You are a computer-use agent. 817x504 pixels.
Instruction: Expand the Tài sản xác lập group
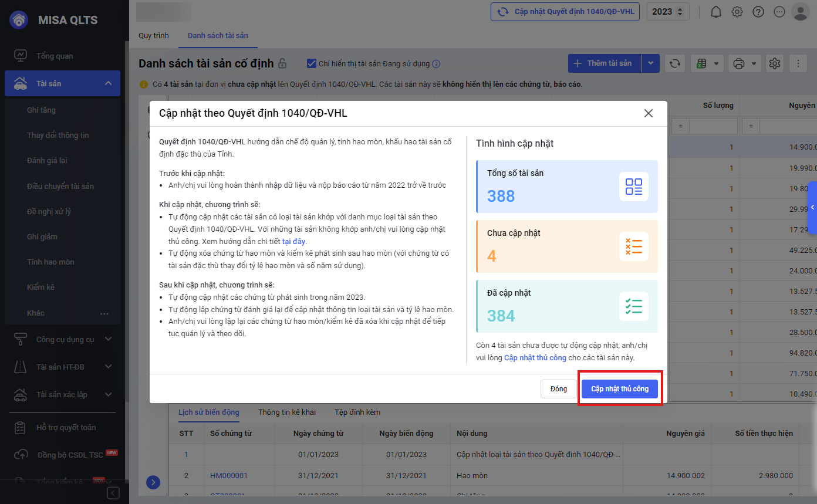click(x=108, y=394)
